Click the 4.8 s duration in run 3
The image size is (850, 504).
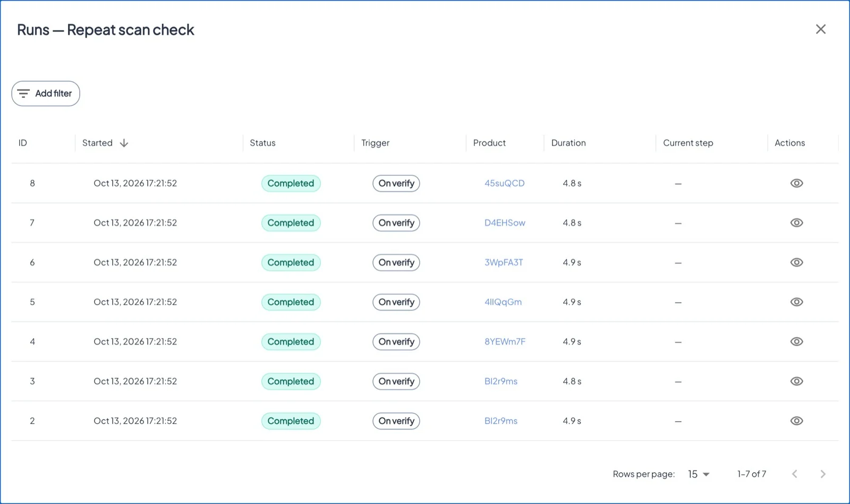click(572, 381)
